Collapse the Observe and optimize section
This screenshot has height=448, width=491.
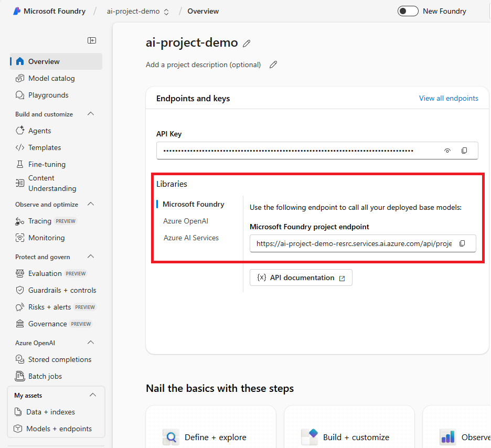[91, 204]
